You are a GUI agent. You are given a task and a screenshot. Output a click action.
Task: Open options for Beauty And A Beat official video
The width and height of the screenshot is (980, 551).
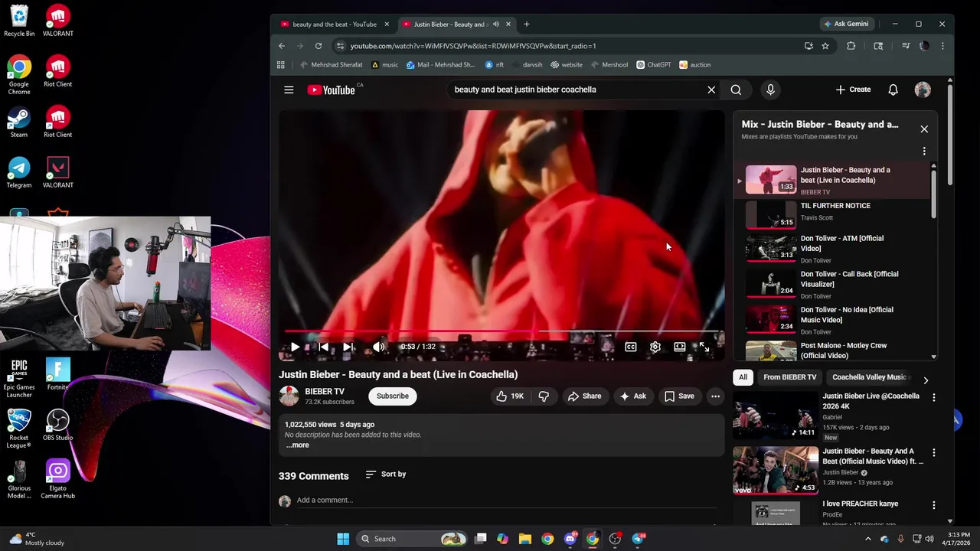tap(934, 453)
